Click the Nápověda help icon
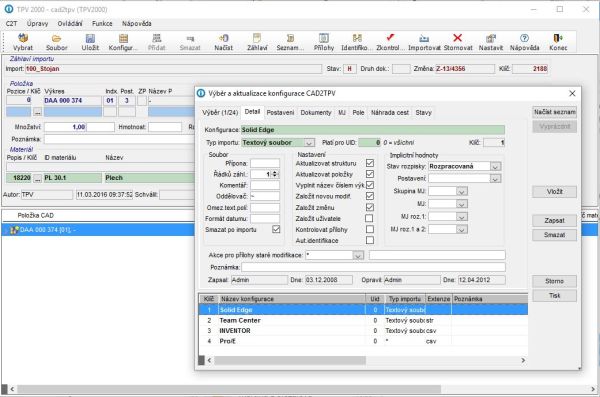The height and width of the screenshot is (397, 600). click(x=524, y=38)
